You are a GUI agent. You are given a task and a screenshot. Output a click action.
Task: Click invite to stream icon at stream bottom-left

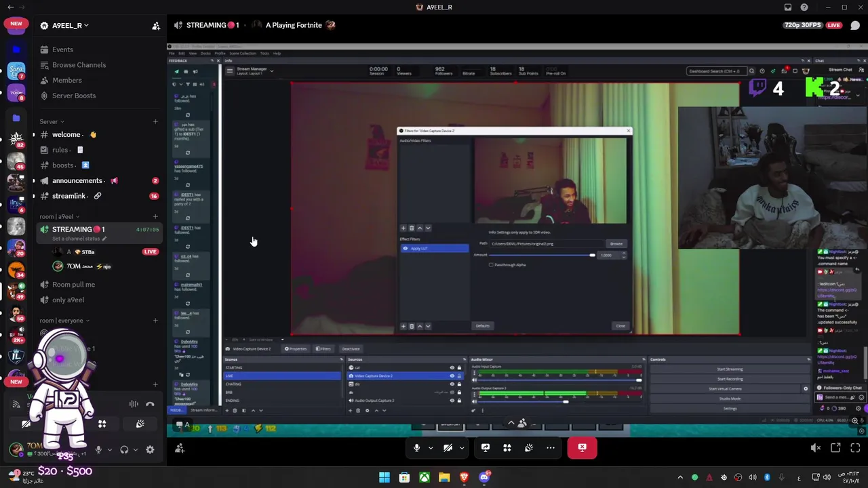point(180,449)
